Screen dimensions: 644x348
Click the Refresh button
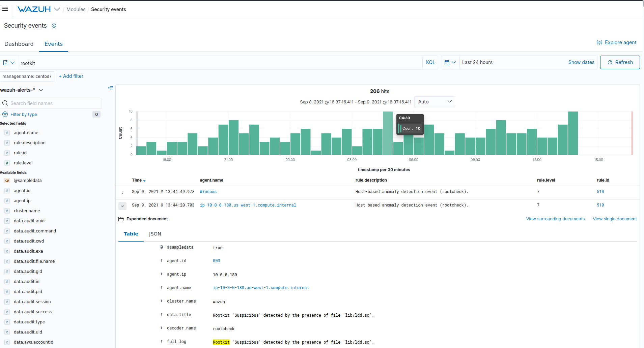click(x=620, y=62)
